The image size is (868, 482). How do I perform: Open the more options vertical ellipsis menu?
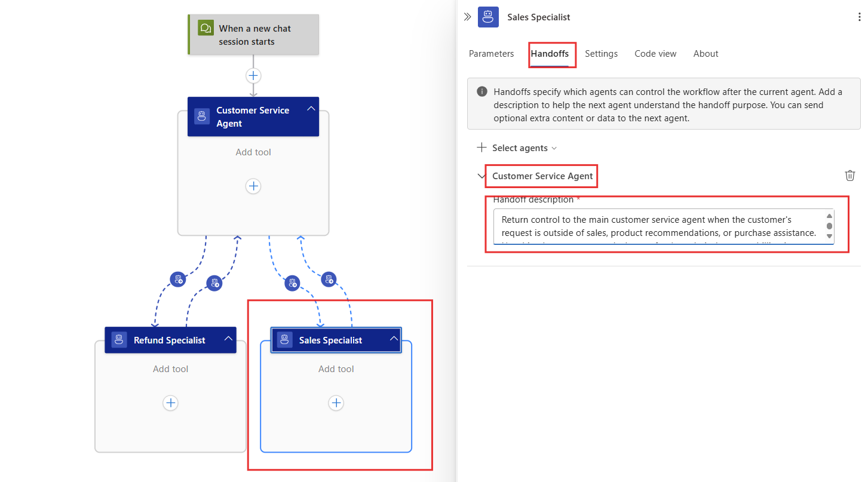[x=859, y=17]
